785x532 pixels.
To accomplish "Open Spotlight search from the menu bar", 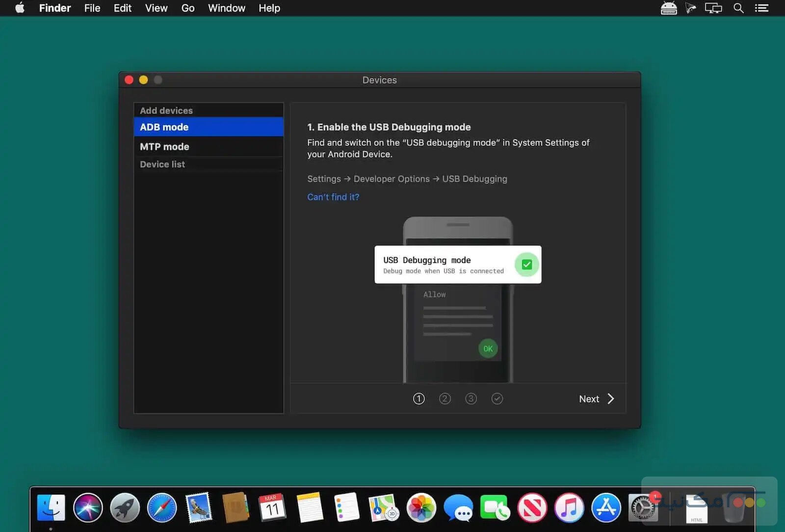I will pos(738,8).
